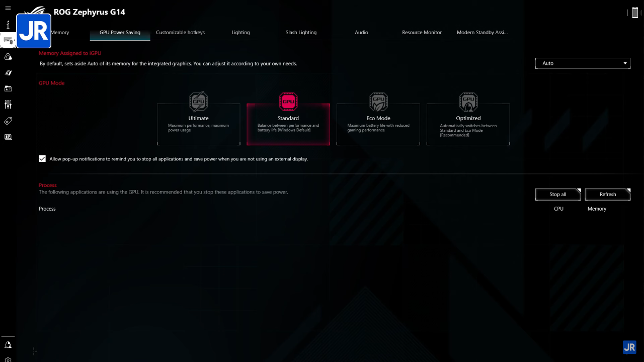Open the sliders tools icon in sidebar
This screenshot has height=362, width=644.
[x=8, y=105]
